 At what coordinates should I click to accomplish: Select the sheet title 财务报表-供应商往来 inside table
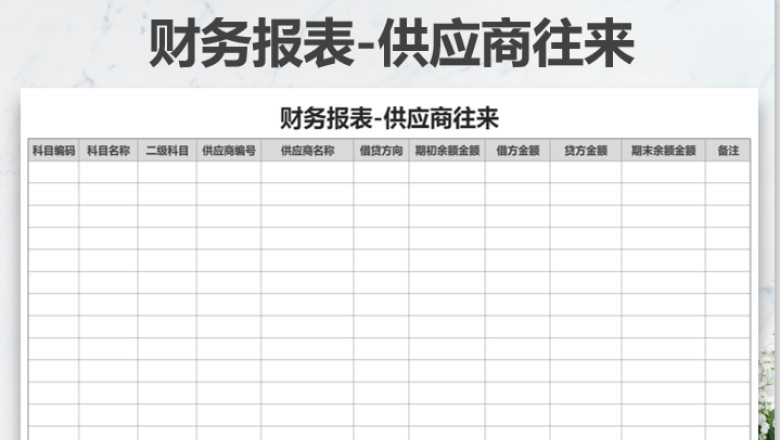pyautogui.click(x=389, y=118)
